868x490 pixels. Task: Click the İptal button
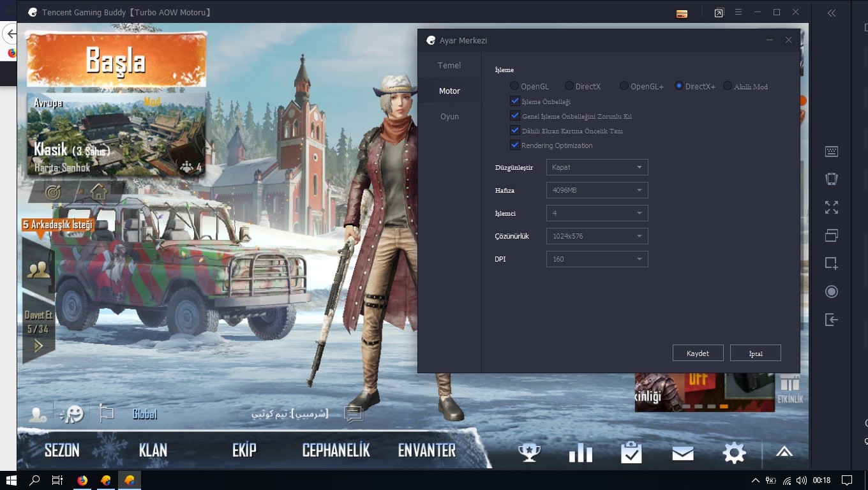point(756,353)
